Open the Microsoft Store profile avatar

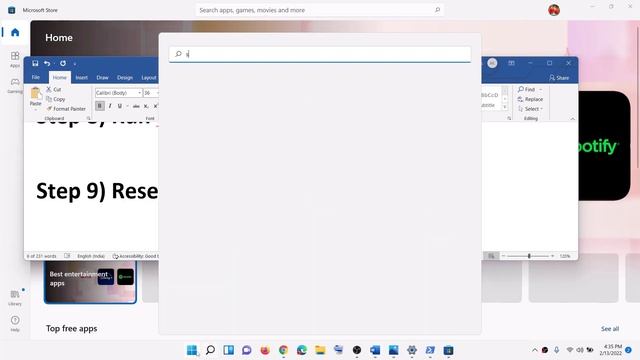554,10
